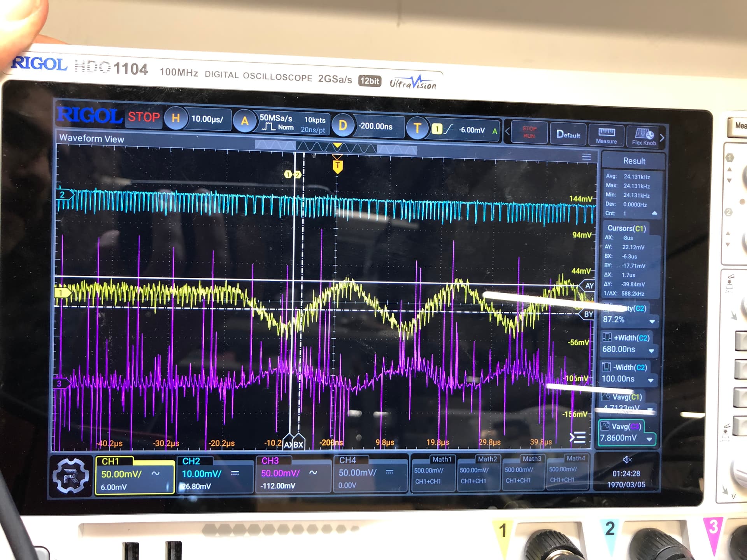Viewport: 747px width, 560px height.
Task: Expand the +Width(C2) measurement dropdown
Action: (651, 351)
